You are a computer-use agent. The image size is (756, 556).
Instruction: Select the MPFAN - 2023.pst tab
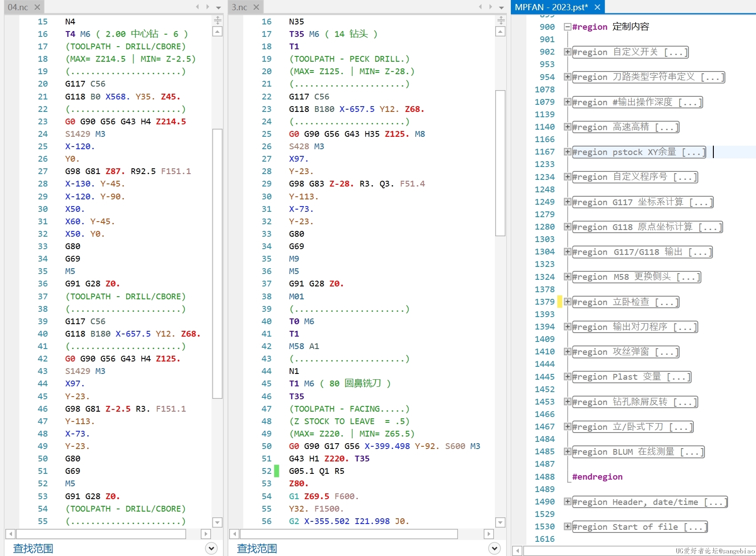[551, 7]
